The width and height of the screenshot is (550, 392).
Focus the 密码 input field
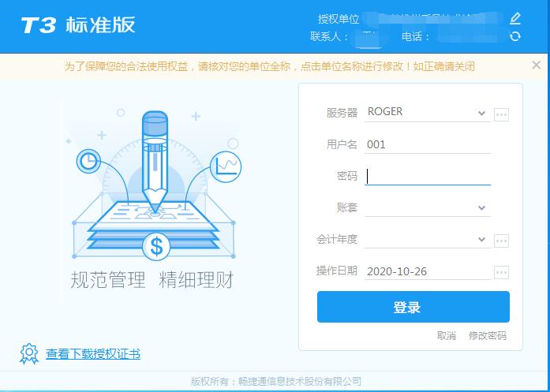(x=428, y=177)
